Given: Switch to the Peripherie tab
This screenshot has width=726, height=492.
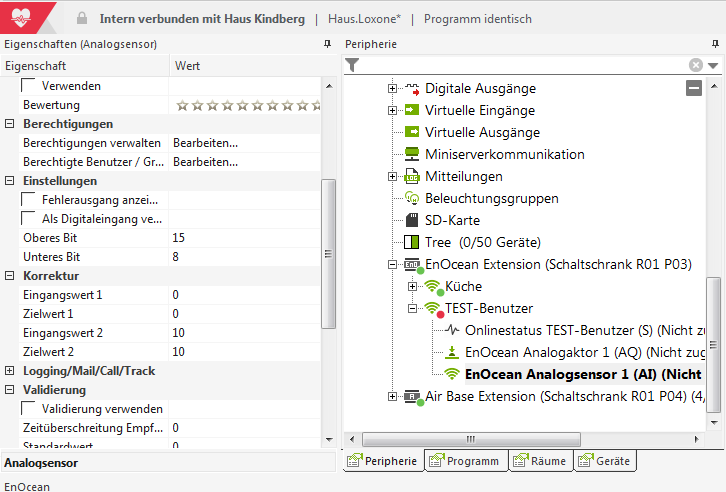Looking at the screenshot, I should (x=383, y=461).
